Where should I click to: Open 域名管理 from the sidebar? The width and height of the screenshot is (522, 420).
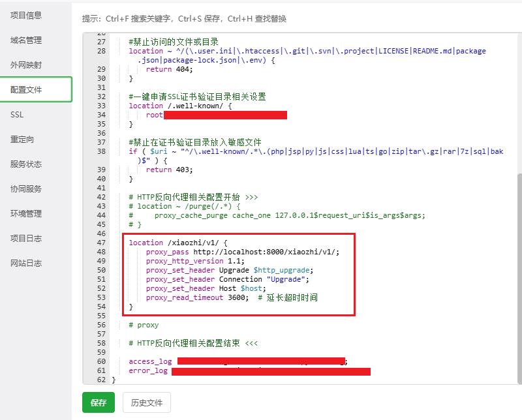click(x=25, y=40)
